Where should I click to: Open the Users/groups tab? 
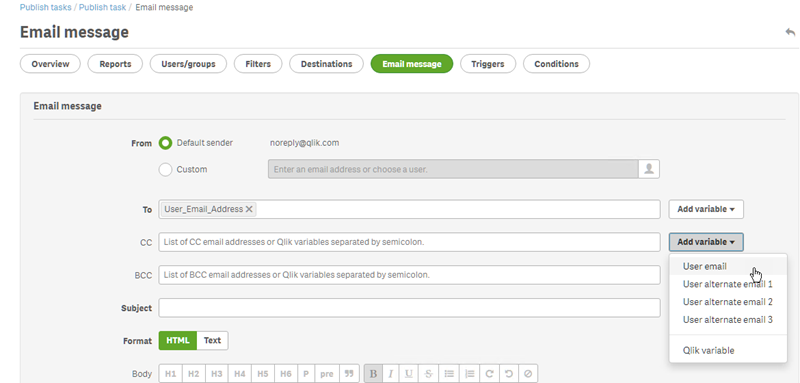(188, 64)
